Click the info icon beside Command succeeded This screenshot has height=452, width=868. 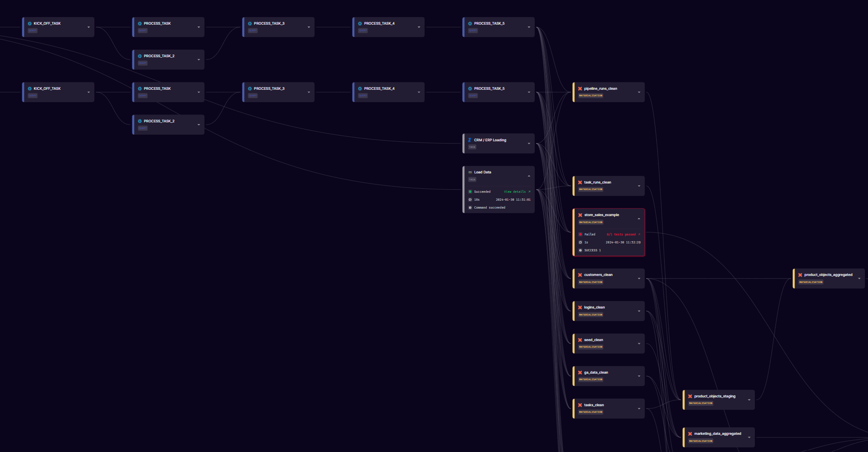(470, 207)
